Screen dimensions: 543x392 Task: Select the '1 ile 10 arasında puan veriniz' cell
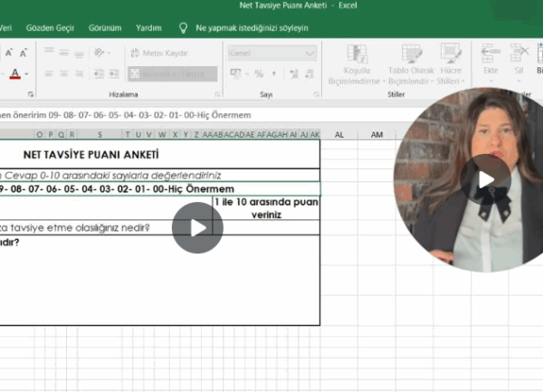click(x=266, y=208)
